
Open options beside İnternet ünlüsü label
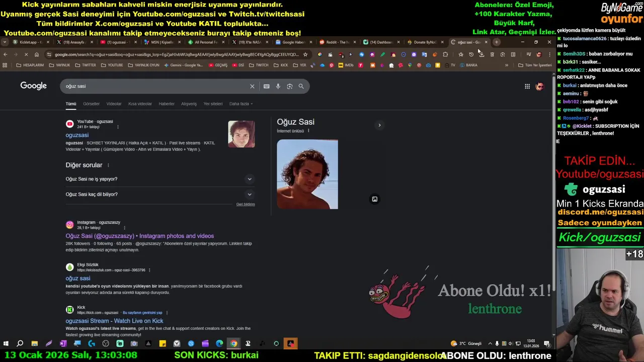click(308, 131)
